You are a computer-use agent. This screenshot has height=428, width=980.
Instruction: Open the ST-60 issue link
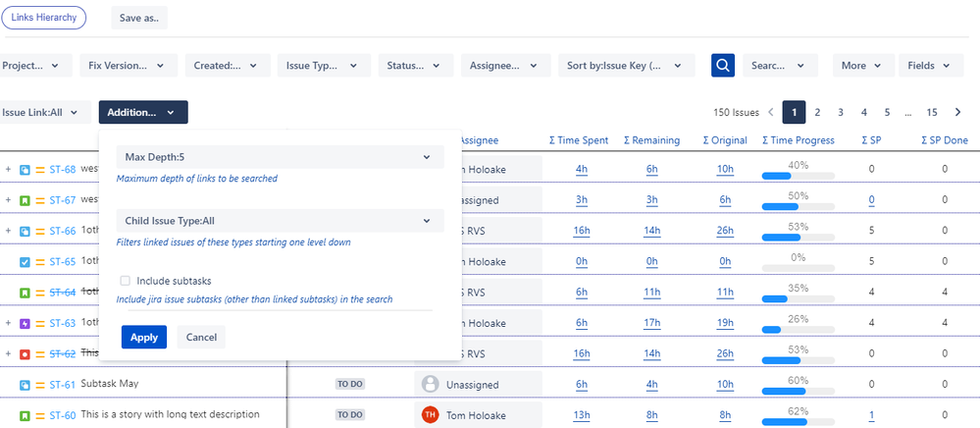pyautogui.click(x=63, y=415)
